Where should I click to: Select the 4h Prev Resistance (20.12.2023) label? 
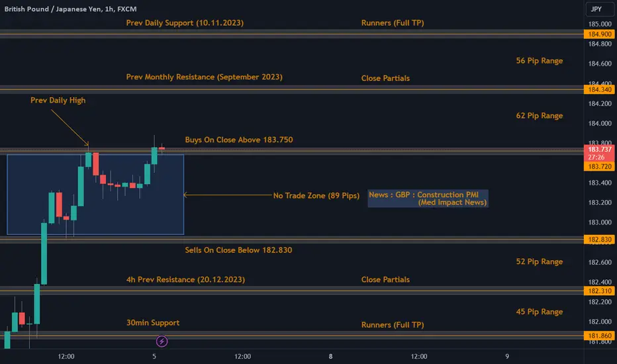click(x=185, y=279)
